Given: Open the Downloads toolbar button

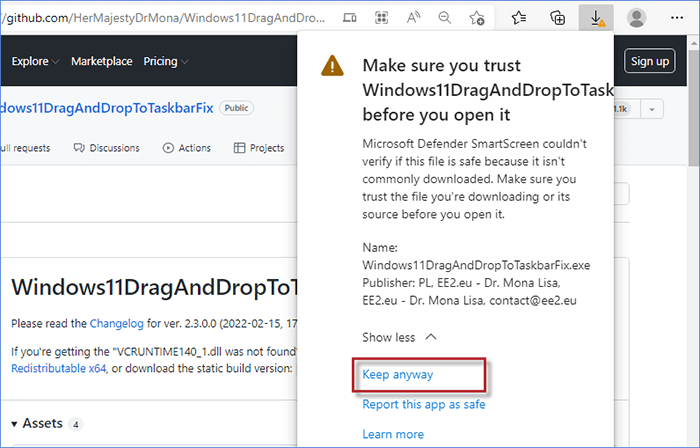Looking at the screenshot, I should pos(596,18).
